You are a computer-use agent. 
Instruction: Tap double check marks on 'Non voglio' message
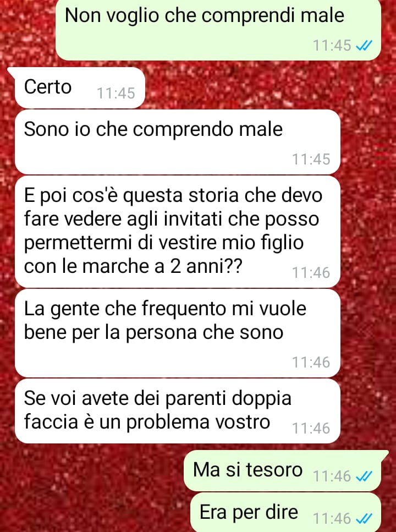point(364,46)
